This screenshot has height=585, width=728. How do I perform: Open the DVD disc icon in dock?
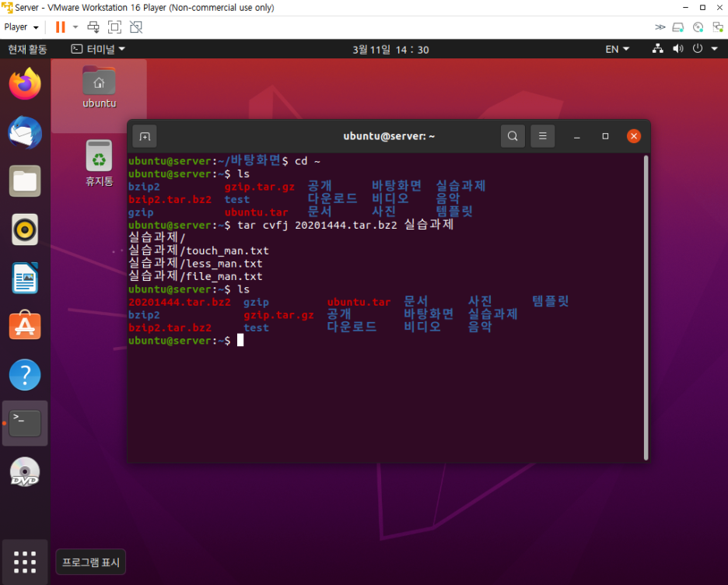pyautogui.click(x=25, y=472)
